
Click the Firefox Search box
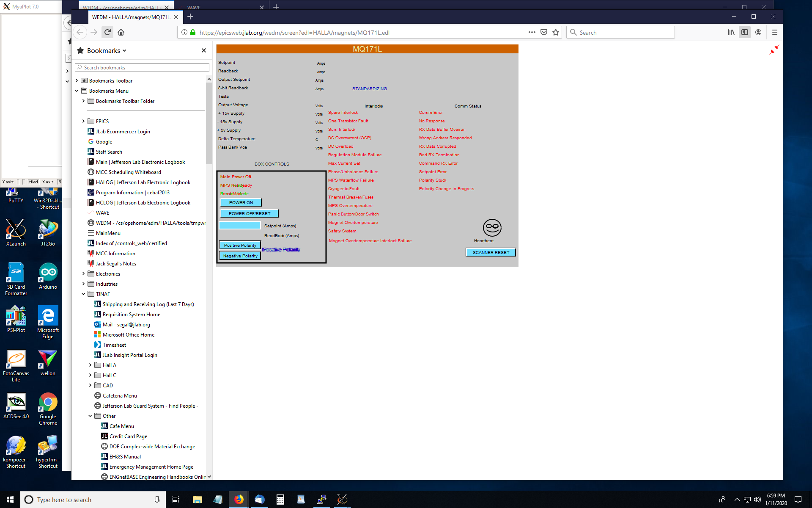tap(620, 32)
